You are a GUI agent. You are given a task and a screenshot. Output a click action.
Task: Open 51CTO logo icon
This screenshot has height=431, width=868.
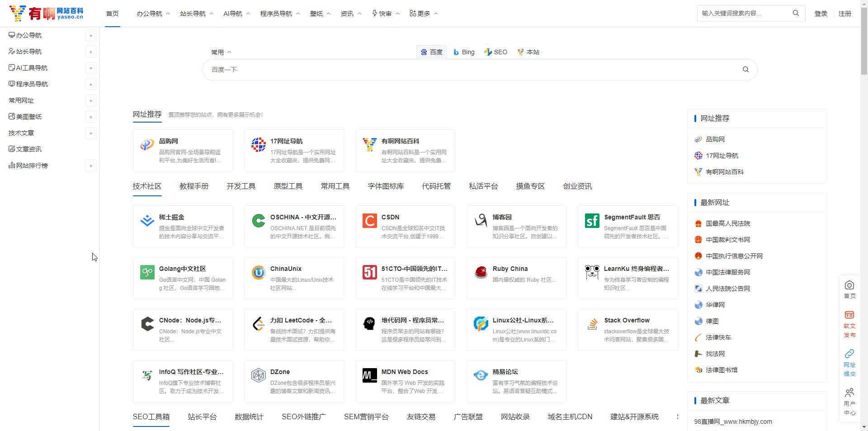(370, 272)
